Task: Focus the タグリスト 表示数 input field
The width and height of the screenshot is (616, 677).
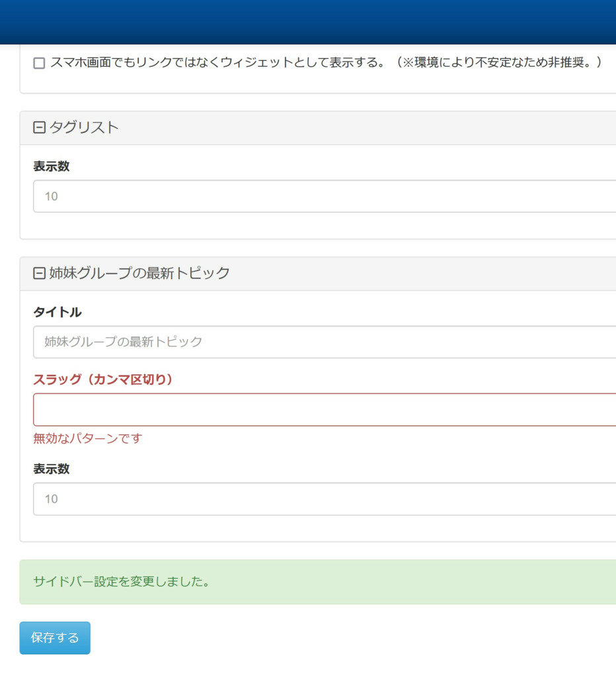Action: pyautogui.click(x=325, y=196)
